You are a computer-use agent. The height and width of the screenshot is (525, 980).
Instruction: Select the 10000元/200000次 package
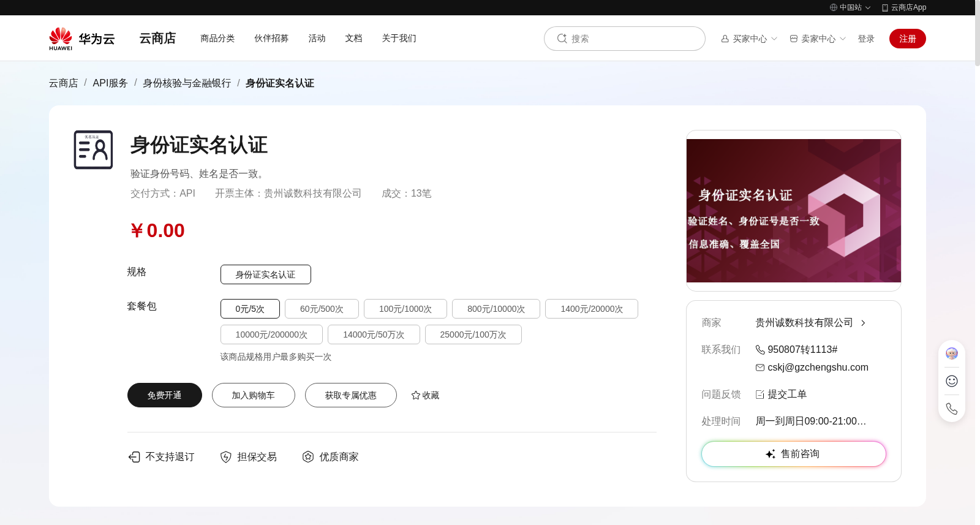271,334
